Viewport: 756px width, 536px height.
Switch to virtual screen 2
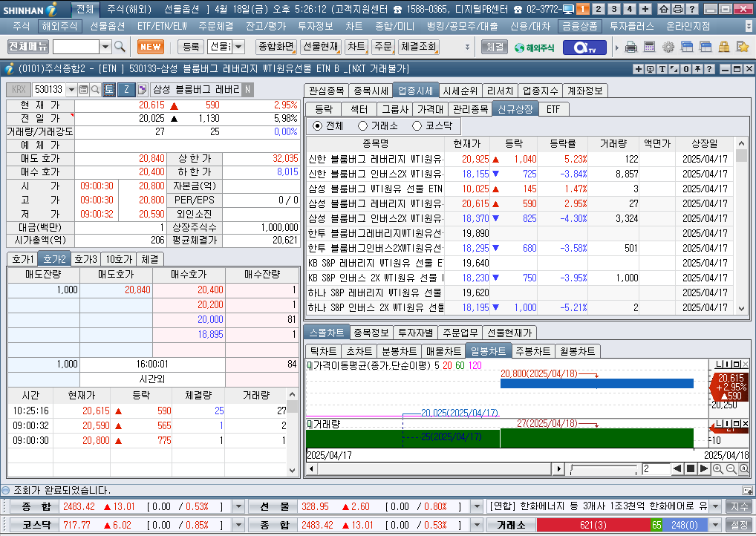(599, 9)
